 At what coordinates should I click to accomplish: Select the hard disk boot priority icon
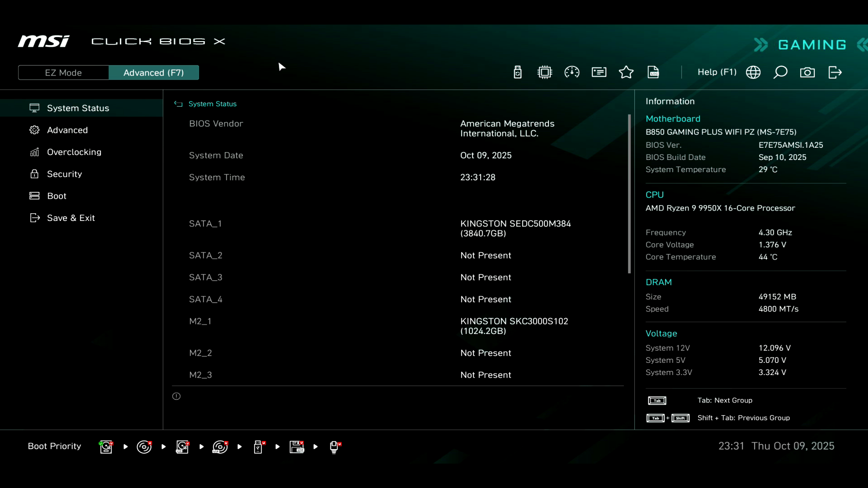[106, 447]
